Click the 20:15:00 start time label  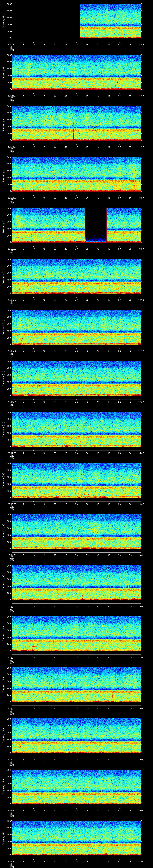[12, 606]
